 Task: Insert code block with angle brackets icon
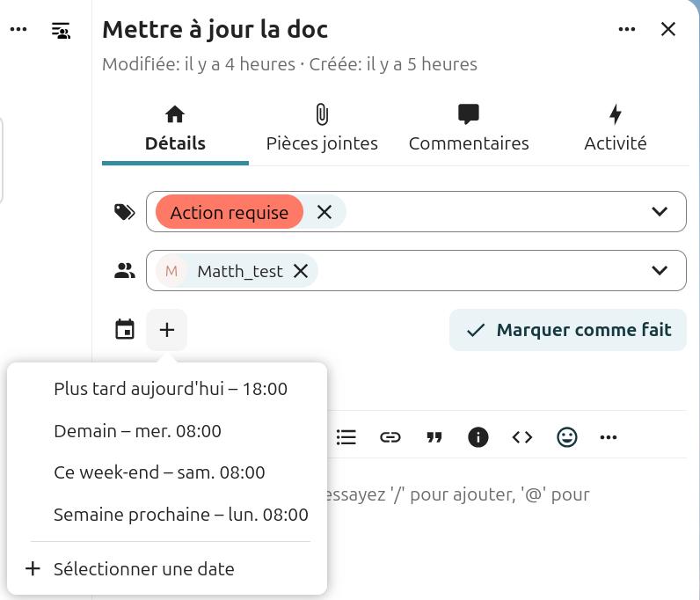[x=522, y=437]
